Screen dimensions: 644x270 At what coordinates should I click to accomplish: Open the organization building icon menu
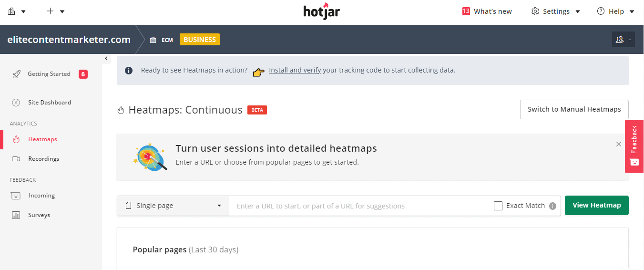click(x=17, y=11)
